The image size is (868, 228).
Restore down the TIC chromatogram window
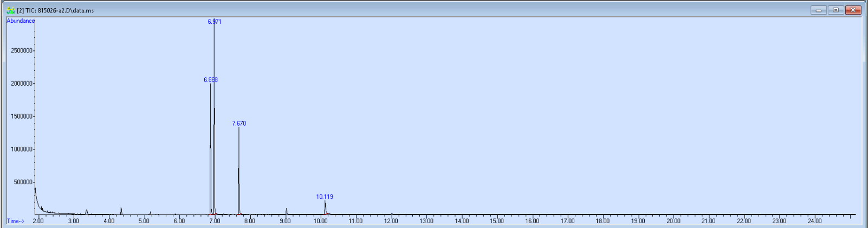835,10
